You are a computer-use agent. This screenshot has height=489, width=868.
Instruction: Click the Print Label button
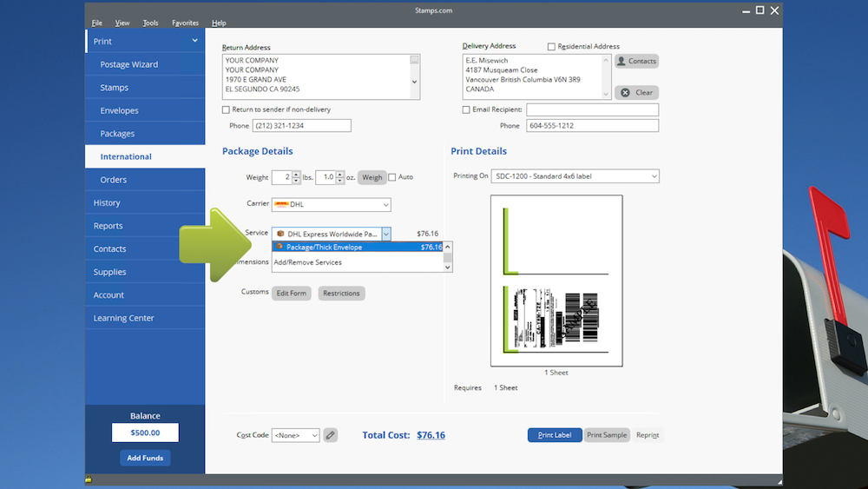tap(555, 435)
